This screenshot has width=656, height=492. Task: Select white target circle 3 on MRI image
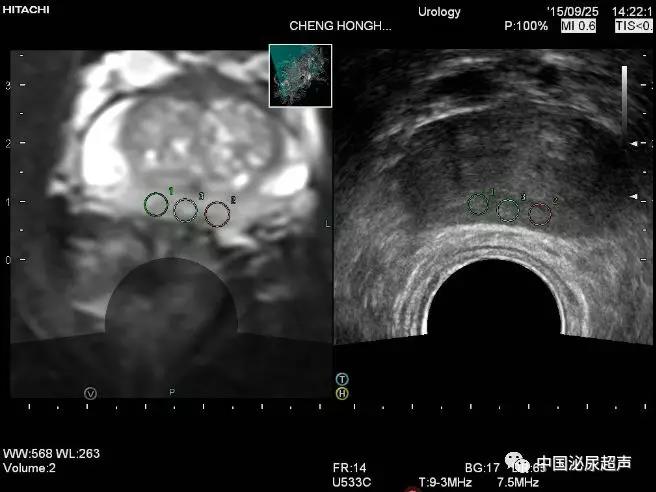[185, 210]
